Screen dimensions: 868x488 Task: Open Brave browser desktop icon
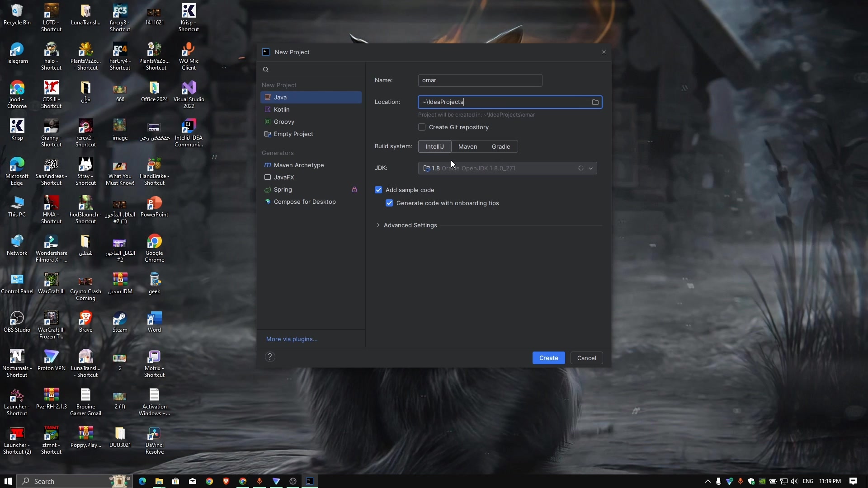point(85,322)
